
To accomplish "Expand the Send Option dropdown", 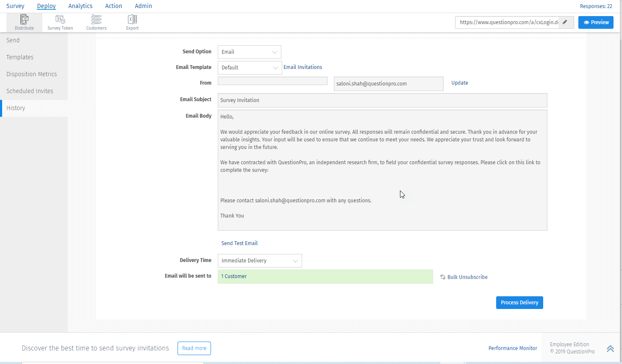I will tap(249, 52).
